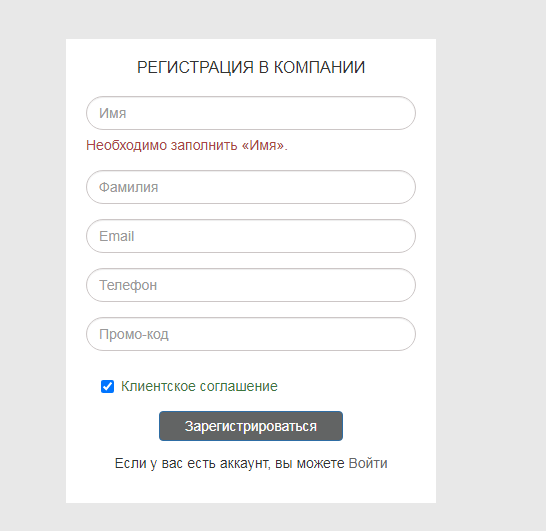
Task: Open the Клиентское соглашение link
Action: tap(199, 386)
